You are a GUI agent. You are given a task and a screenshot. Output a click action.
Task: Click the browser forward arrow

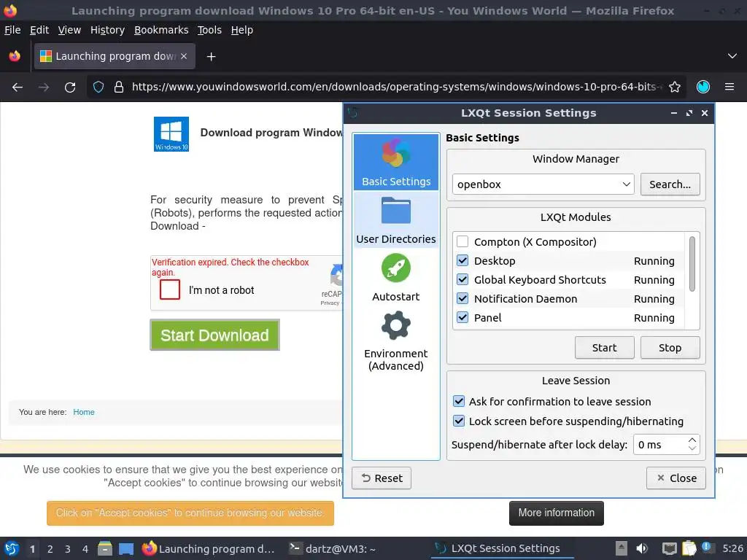click(x=43, y=87)
